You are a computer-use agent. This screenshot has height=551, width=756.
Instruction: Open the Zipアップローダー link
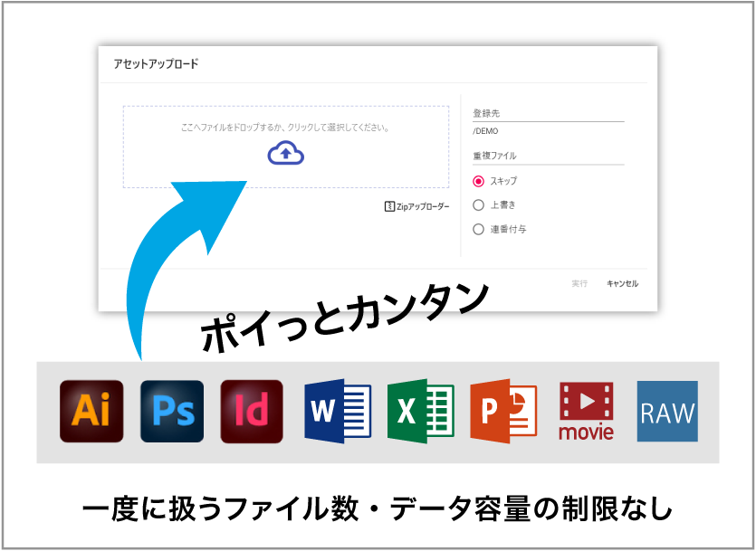[417, 206]
